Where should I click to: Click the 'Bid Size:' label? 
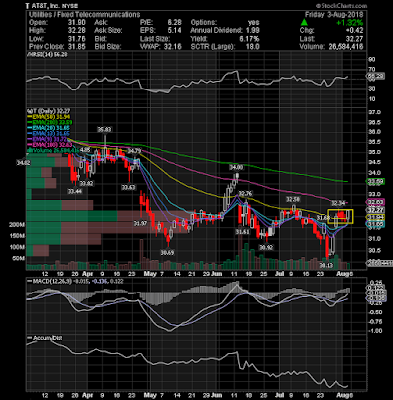[108, 47]
